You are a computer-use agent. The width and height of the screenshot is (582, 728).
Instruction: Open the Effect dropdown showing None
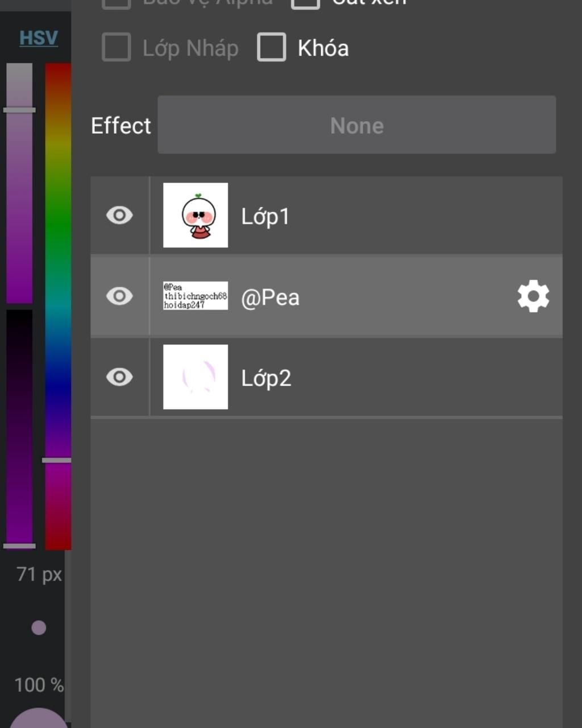click(x=356, y=125)
